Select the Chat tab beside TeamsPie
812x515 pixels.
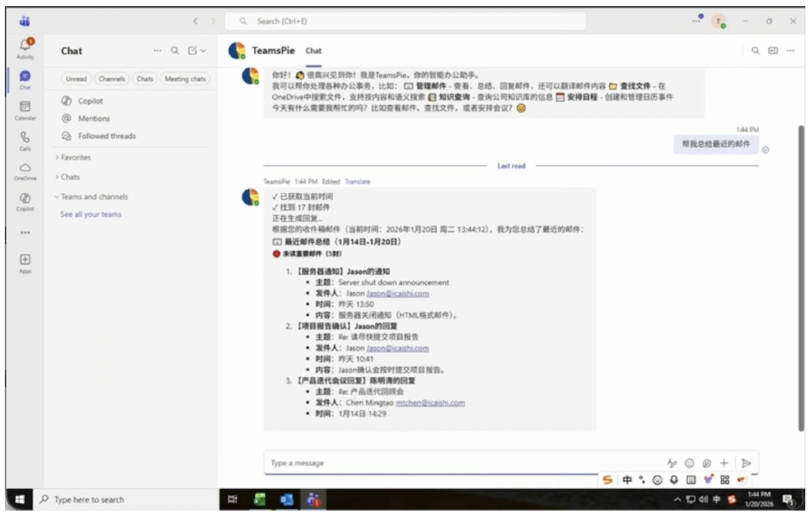[313, 51]
